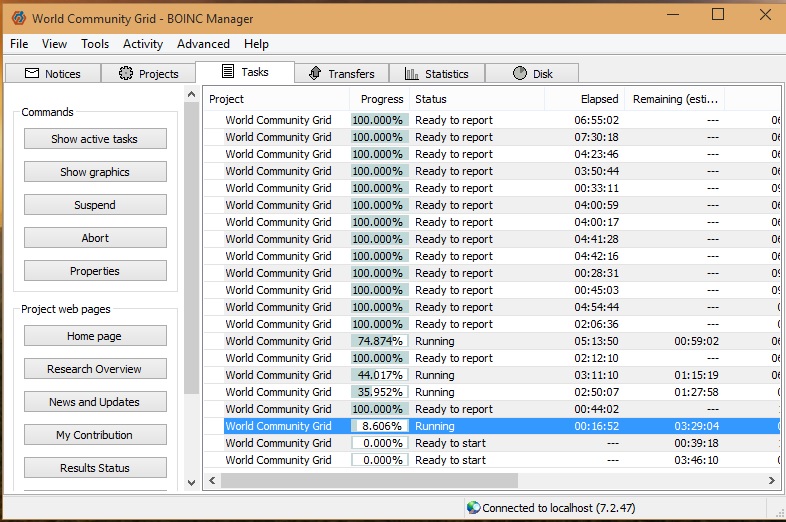Abort the selected task
This screenshot has height=522, width=786.
click(x=95, y=238)
